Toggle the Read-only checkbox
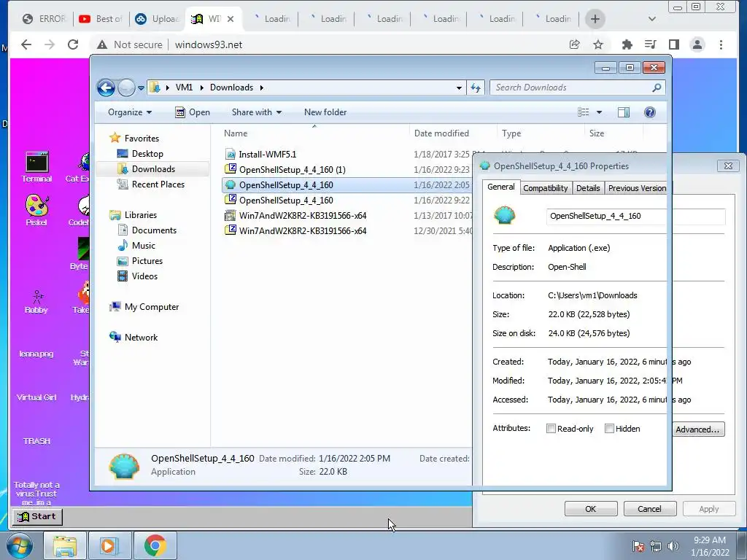The image size is (747, 560). 551,429
